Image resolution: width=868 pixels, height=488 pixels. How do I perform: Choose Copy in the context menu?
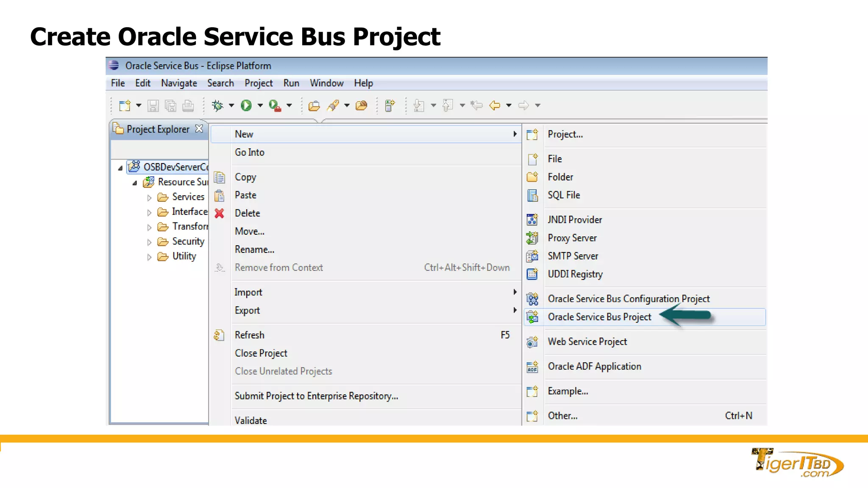pos(366,177)
